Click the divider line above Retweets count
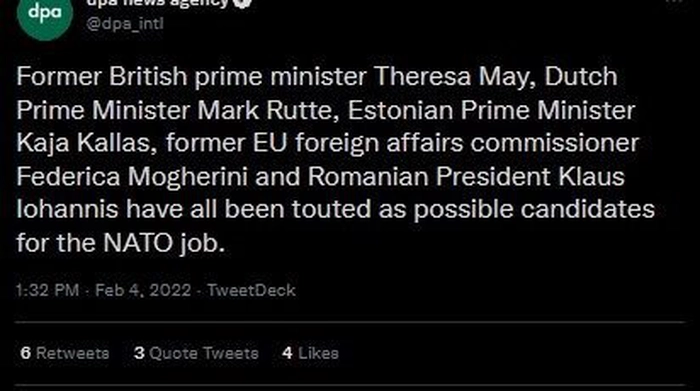The height and width of the screenshot is (391, 700). pos(350,321)
